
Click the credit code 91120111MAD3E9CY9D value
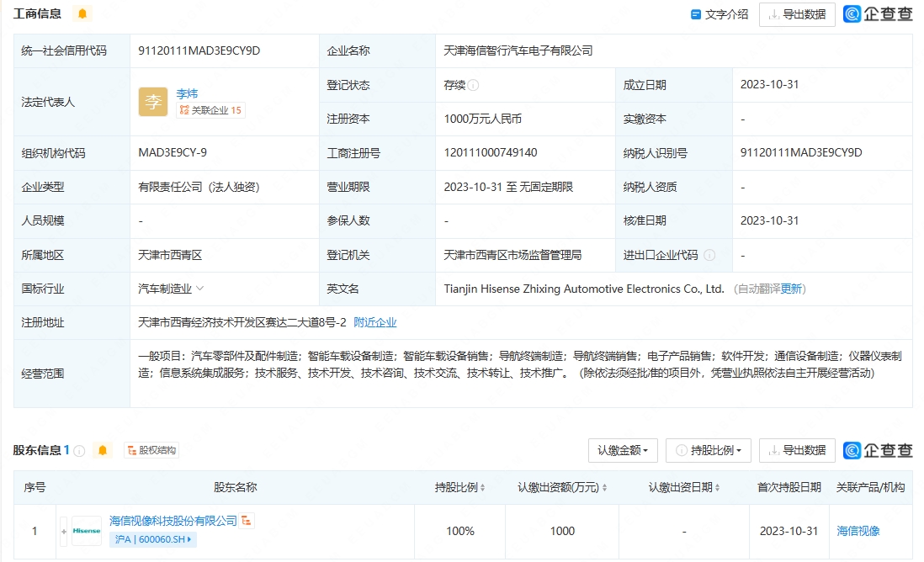tap(199, 50)
